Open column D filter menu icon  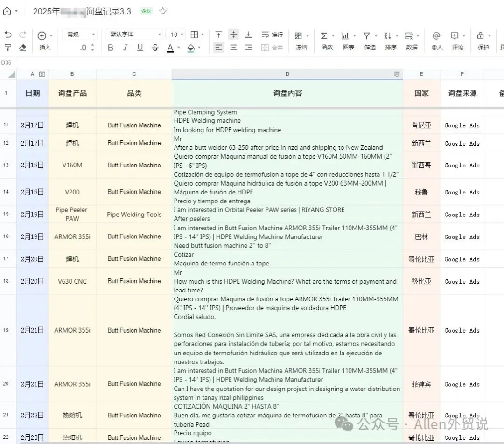tap(397, 75)
